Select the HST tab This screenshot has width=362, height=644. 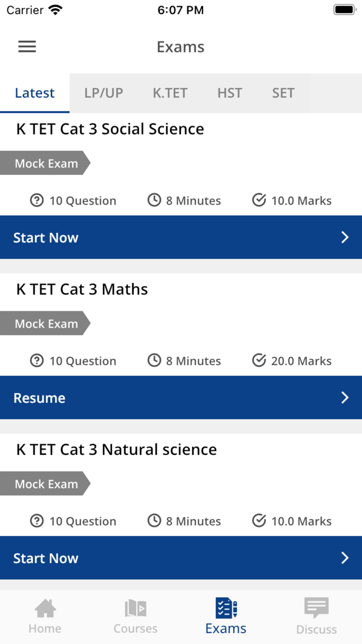tap(230, 93)
